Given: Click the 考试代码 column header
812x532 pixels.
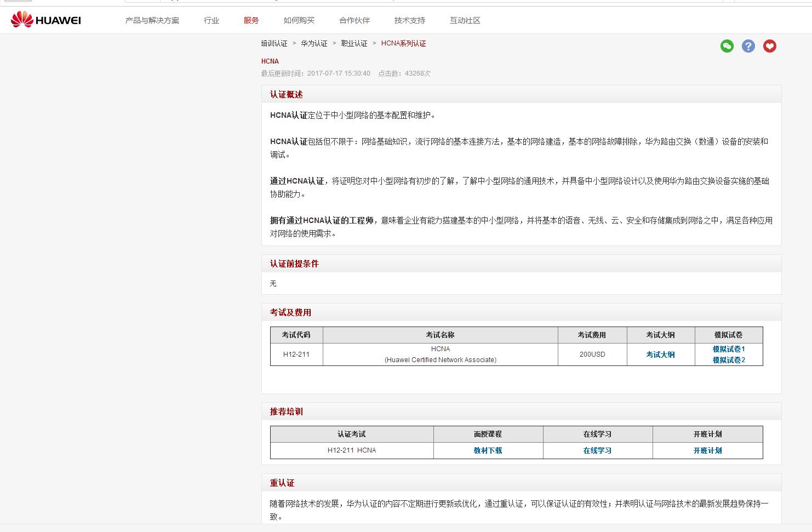Looking at the screenshot, I should pyautogui.click(x=296, y=335).
